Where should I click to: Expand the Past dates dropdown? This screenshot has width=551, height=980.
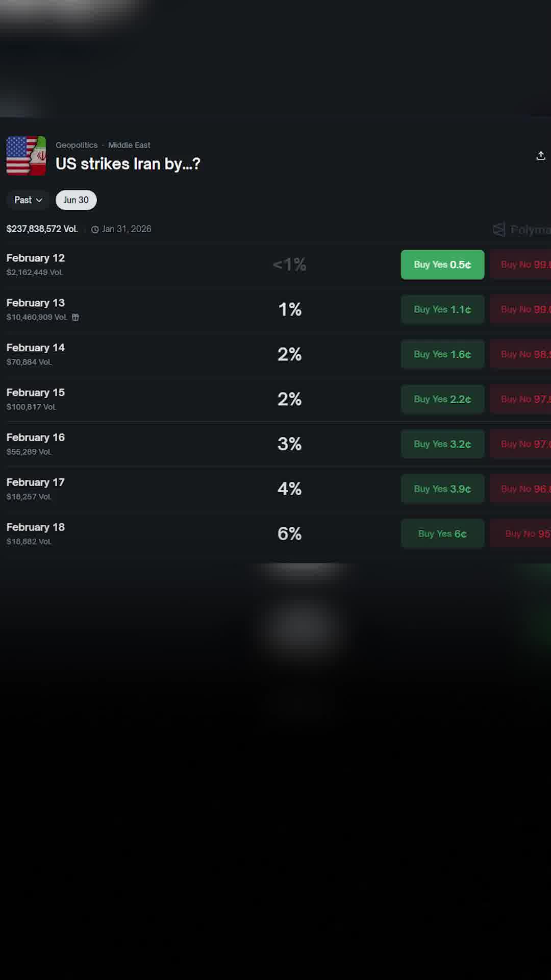[28, 200]
